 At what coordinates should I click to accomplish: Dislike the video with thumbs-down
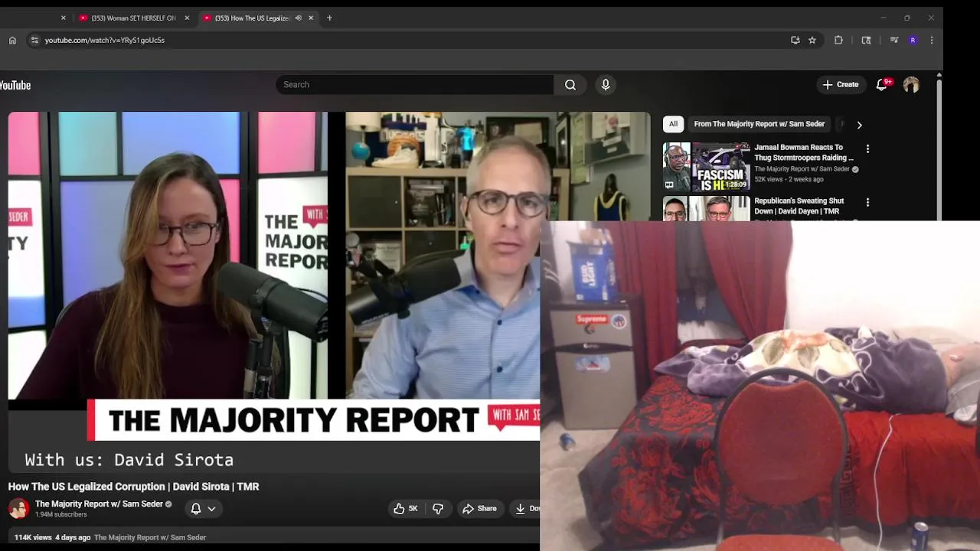point(438,508)
